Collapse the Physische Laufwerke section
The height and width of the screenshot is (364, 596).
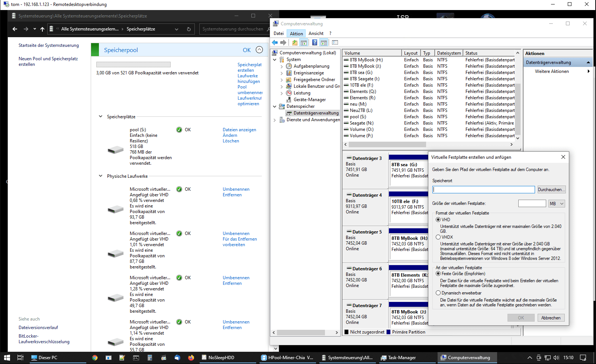pyautogui.click(x=100, y=176)
